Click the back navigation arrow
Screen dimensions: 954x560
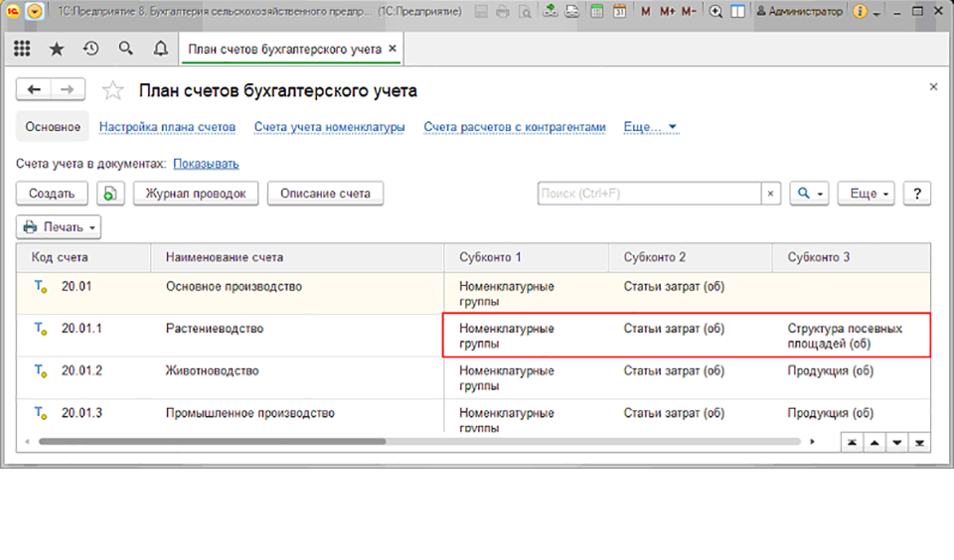[35, 90]
